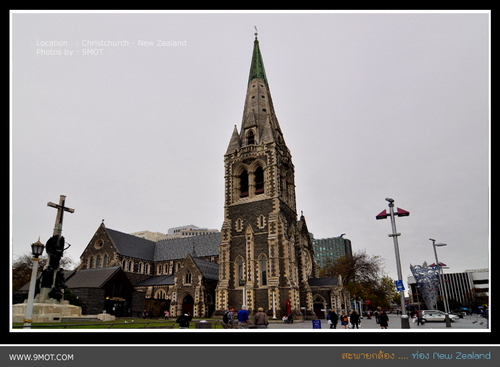The image size is (500, 367).
Task: Click the Thai caption ending 'New Zealand'
Action: (x=416, y=355)
